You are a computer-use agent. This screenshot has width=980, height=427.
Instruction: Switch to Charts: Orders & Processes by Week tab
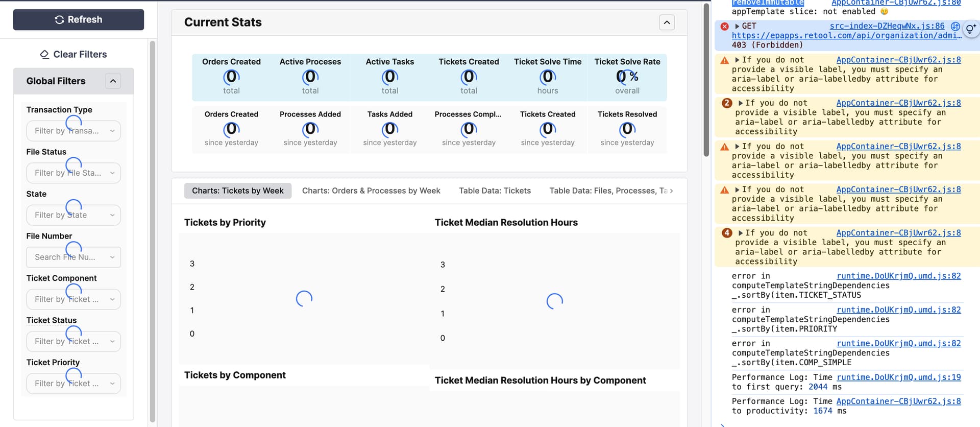click(x=371, y=191)
